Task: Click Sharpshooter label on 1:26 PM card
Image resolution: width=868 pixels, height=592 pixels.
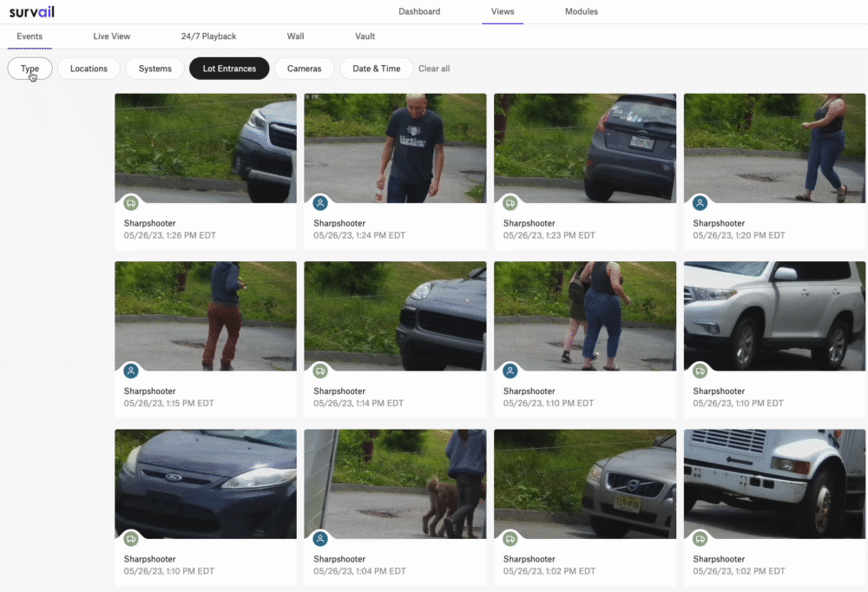Action: coord(149,223)
